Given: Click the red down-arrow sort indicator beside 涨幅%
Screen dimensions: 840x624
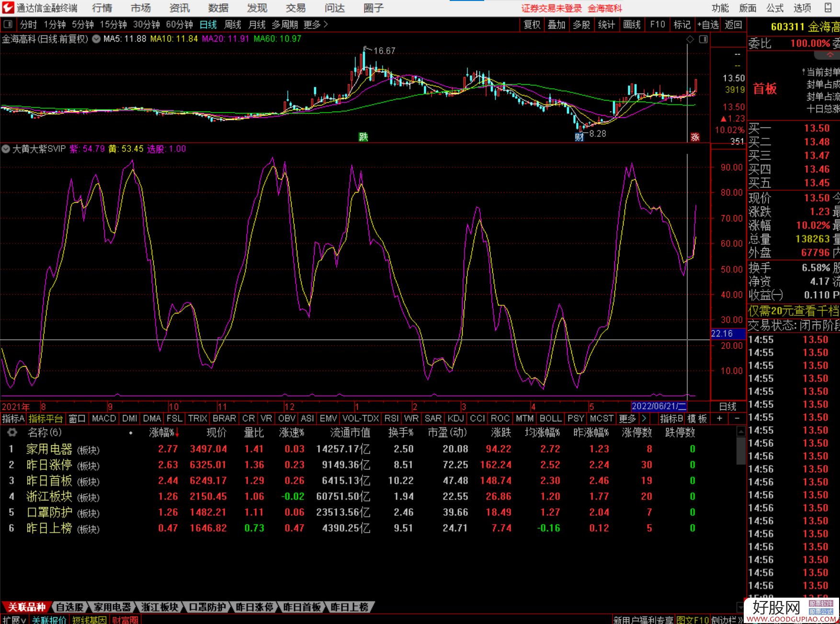Looking at the screenshot, I should point(177,433).
